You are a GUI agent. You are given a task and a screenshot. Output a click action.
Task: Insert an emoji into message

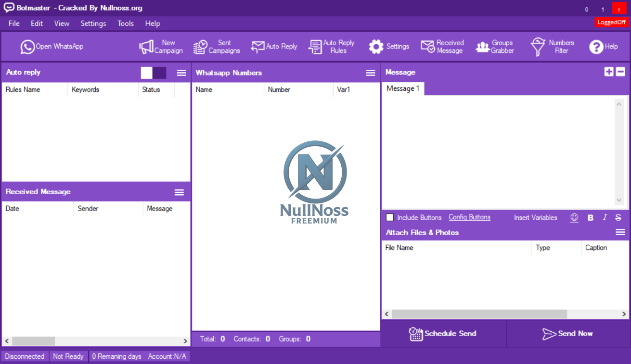point(574,217)
